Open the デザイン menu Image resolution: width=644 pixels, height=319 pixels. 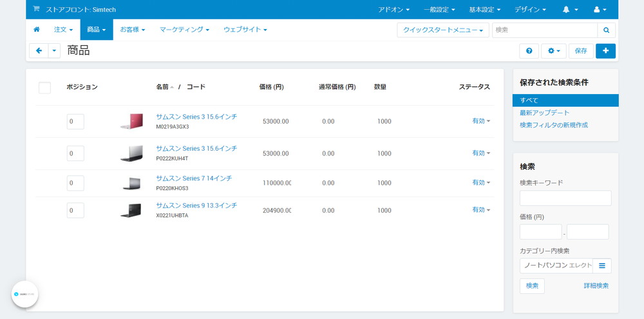(530, 10)
